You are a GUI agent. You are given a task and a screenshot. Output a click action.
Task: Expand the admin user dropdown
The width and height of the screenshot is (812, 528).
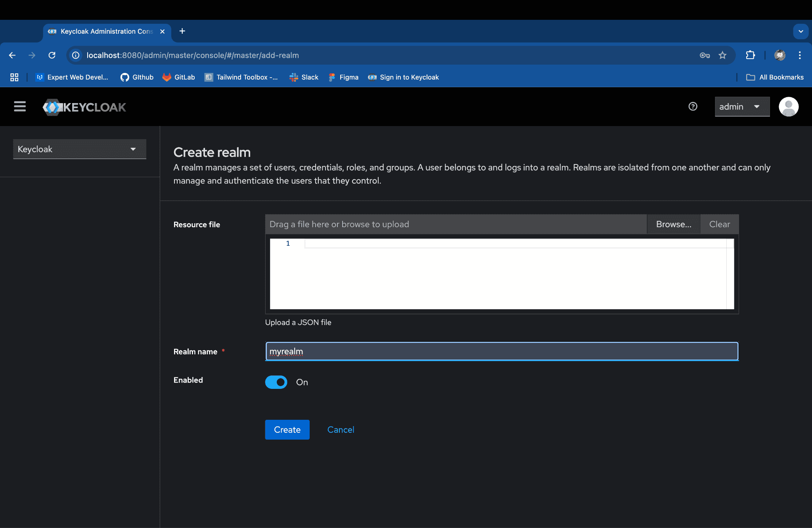point(742,107)
